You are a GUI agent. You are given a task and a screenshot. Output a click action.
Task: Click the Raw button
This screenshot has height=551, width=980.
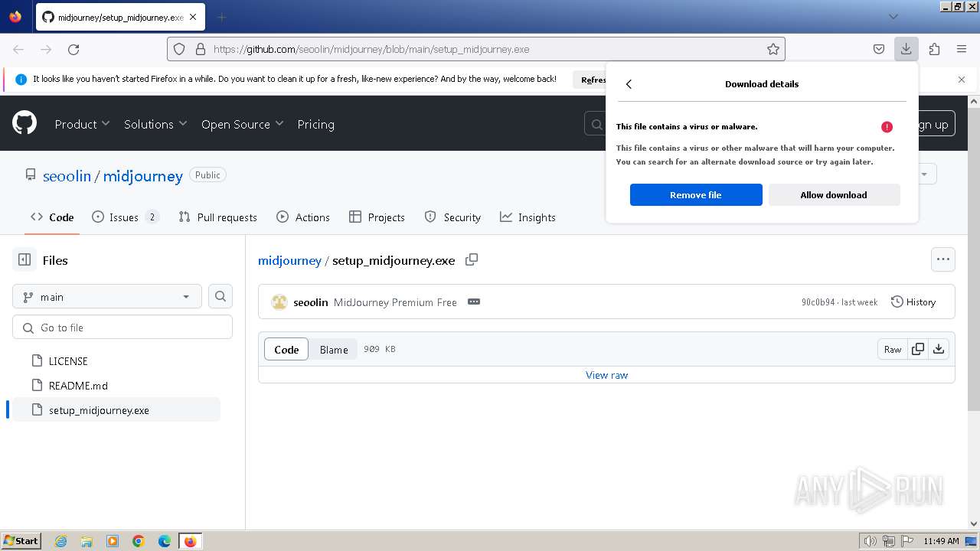point(893,349)
